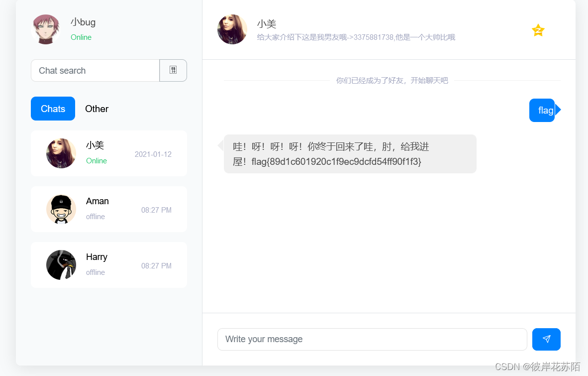Viewport: 588px width, 376px height.
Task: Click the 2021-01-12 date on 小美 chat
Action: click(153, 154)
